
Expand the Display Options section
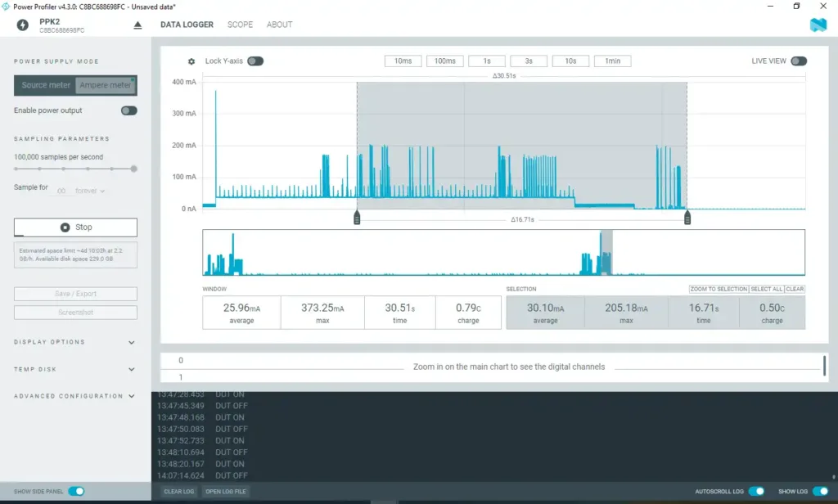pyautogui.click(x=132, y=343)
